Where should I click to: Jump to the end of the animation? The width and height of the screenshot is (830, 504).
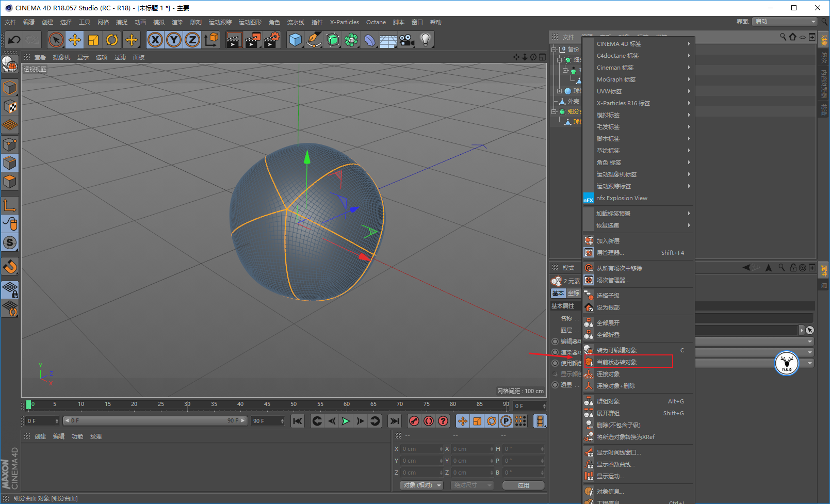395,421
